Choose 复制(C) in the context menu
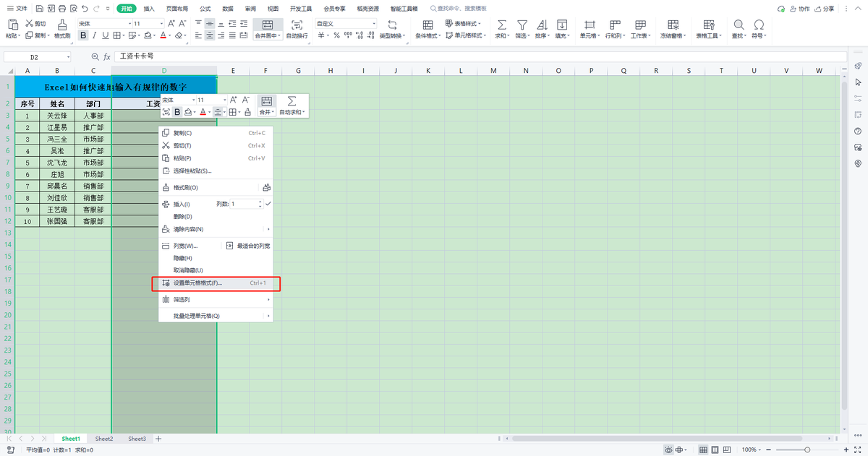This screenshot has height=456, width=868. coord(216,133)
